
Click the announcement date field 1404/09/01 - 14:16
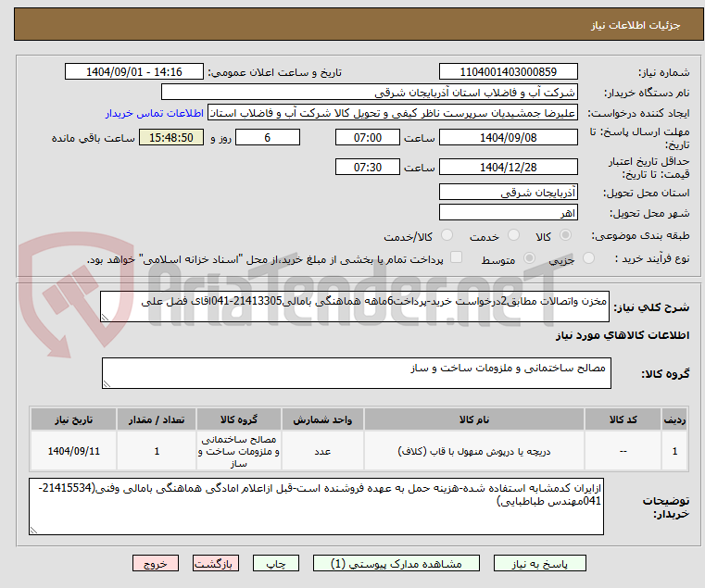[134, 72]
